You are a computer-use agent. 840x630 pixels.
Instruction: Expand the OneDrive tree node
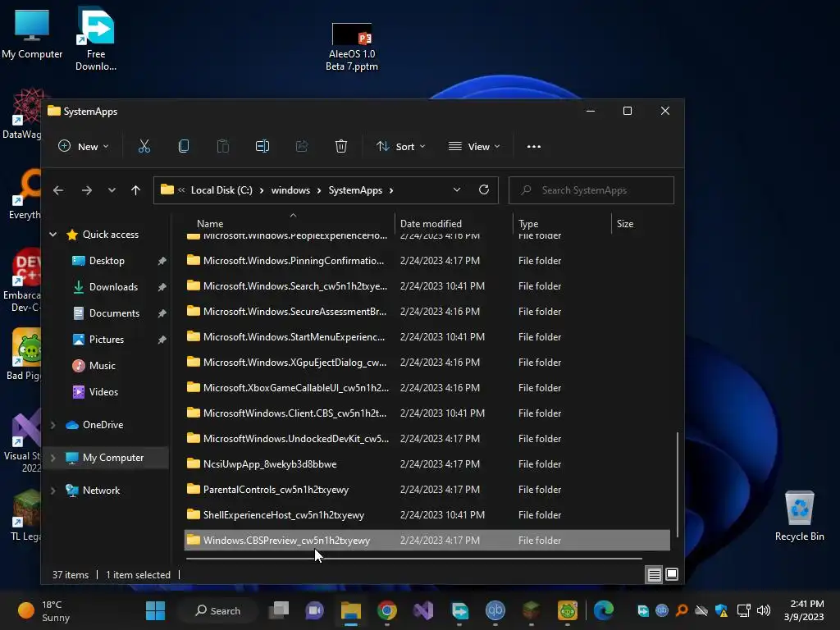click(x=53, y=425)
